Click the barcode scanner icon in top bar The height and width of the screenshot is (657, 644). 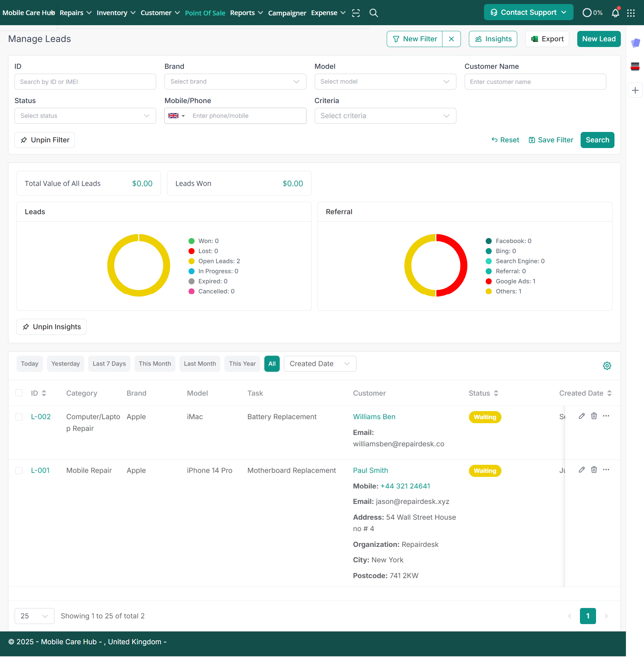(x=356, y=13)
